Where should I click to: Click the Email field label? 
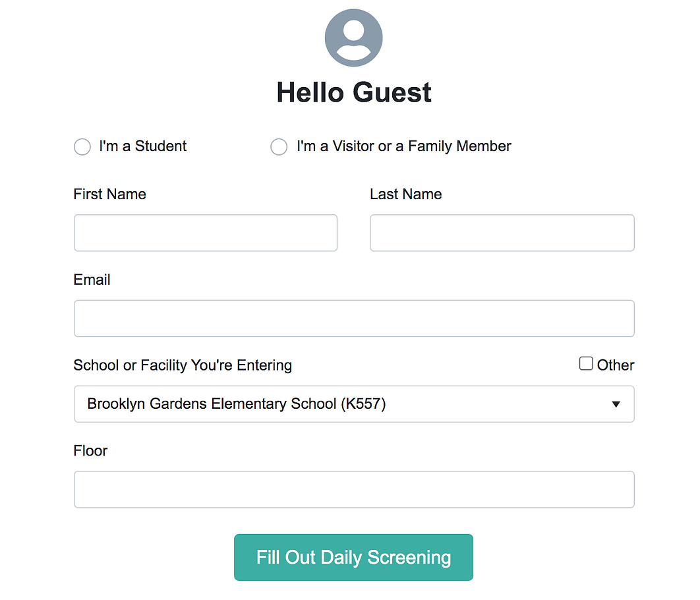(92, 280)
